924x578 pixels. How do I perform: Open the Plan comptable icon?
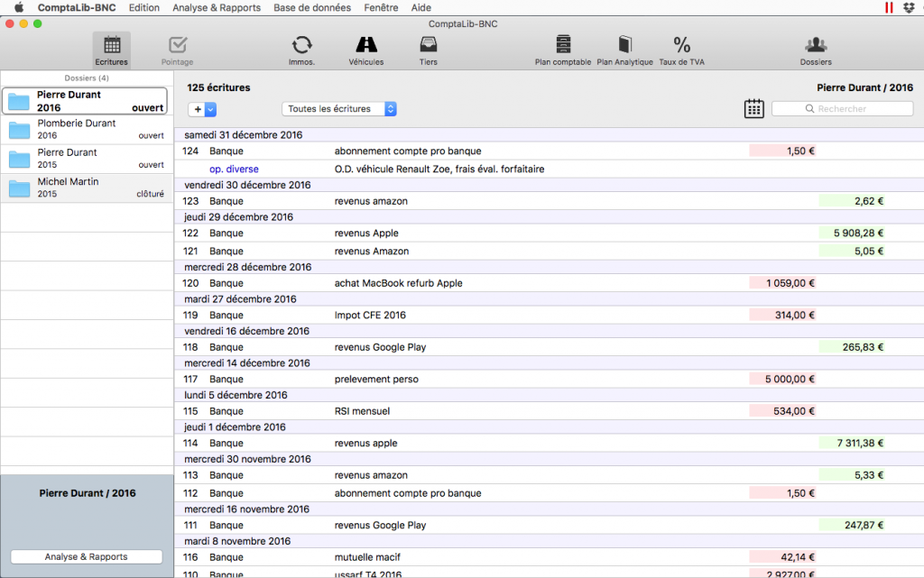pyautogui.click(x=563, y=50)
